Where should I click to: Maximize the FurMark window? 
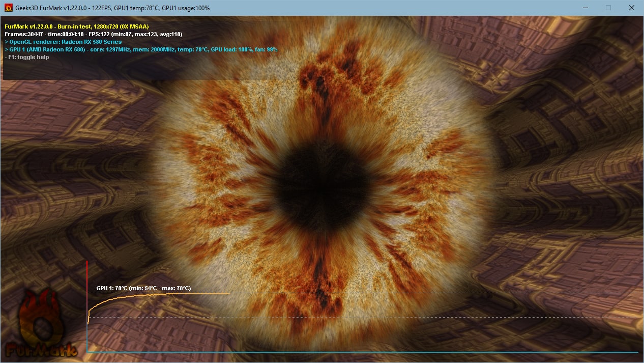pyautogui.click(x=608, y=8)
